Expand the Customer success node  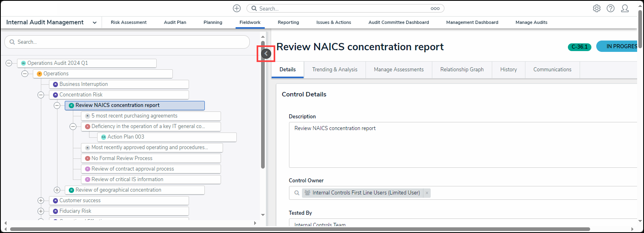coord(41,201)
